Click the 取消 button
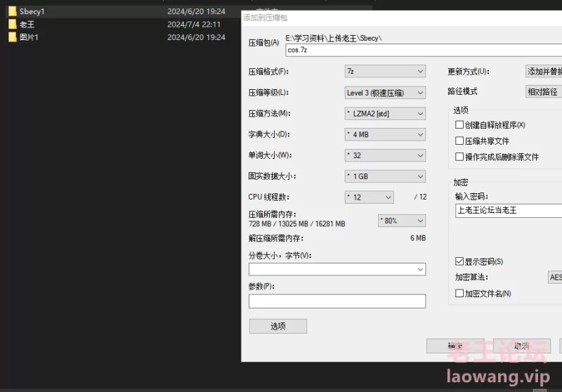562x392 pixels. click(522, 346)
